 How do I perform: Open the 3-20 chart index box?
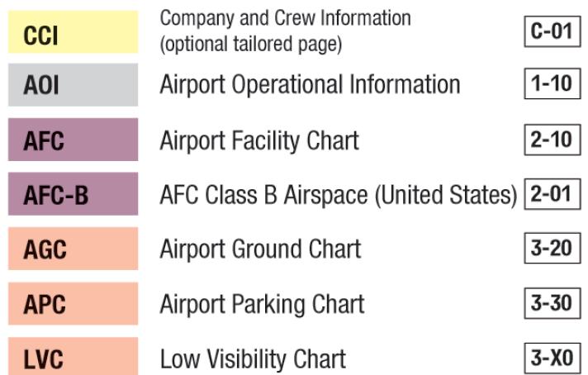(x=552, y=249)
